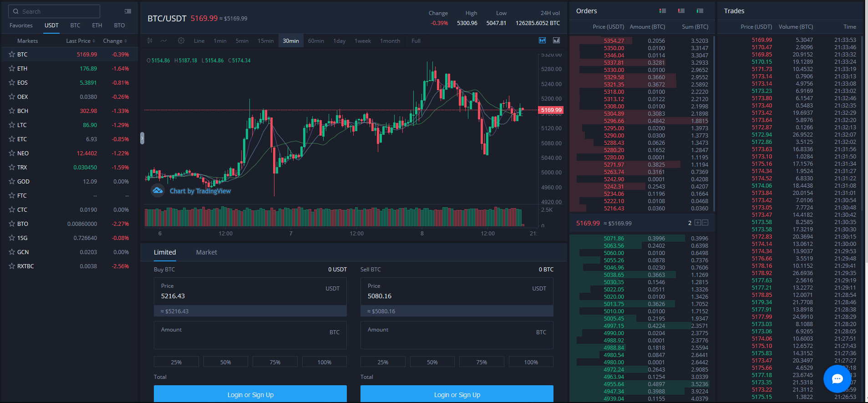This screenshot has height=403, width=868.
Task: Click the candlestick chart type icon
Action: pos(150,41)
